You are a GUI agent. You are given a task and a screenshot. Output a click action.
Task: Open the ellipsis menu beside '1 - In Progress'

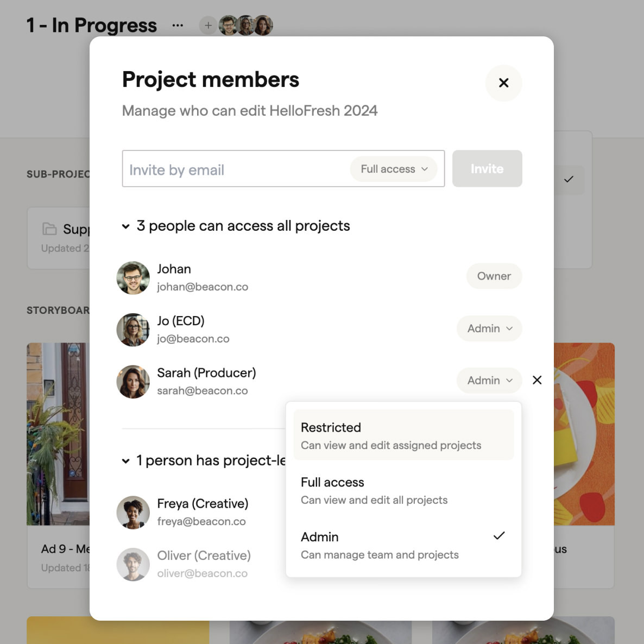click(x=178, y=24)
